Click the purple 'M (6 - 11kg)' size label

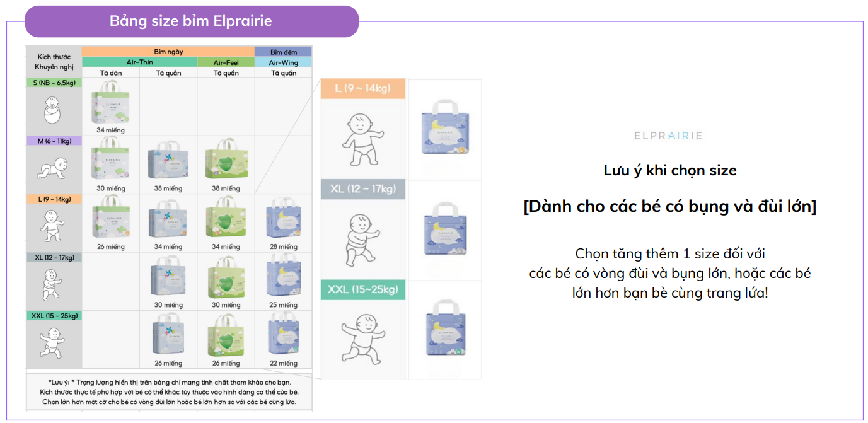pos(54,141)
